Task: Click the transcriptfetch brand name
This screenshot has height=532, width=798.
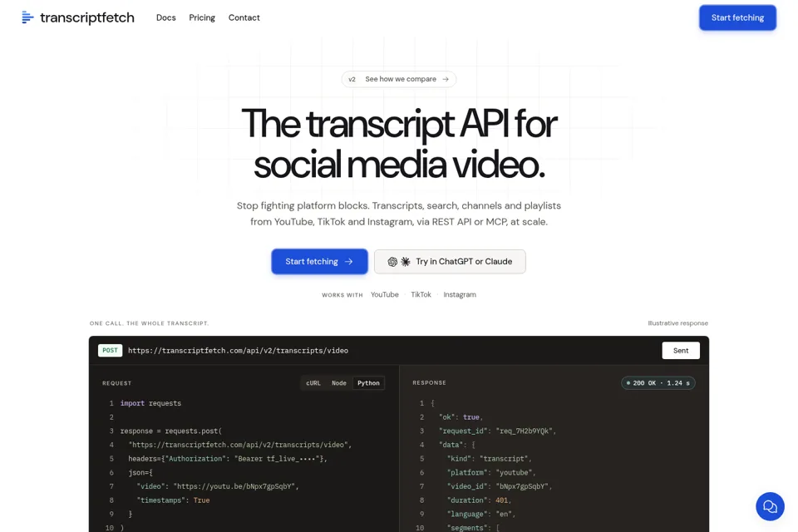Action: point(87,17)
